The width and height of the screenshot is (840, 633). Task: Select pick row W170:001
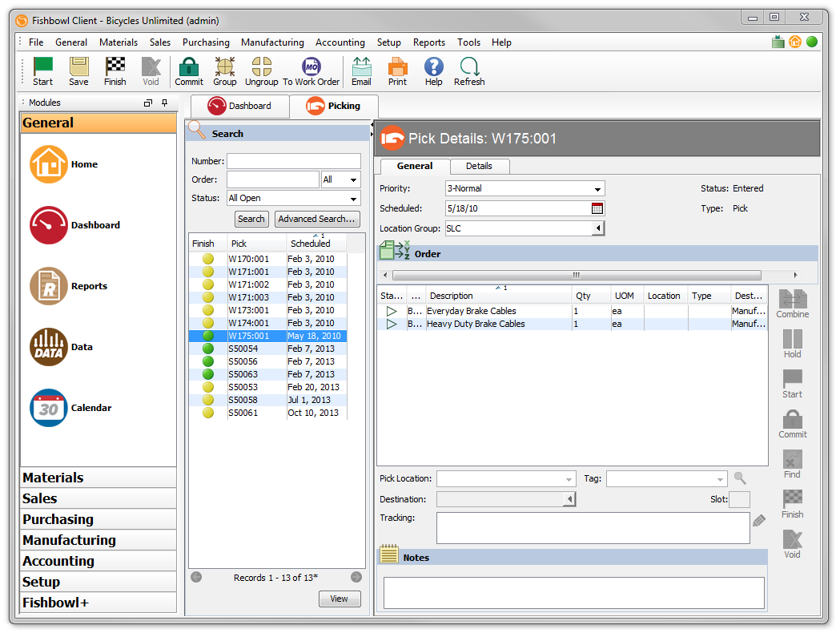[268, 259]
